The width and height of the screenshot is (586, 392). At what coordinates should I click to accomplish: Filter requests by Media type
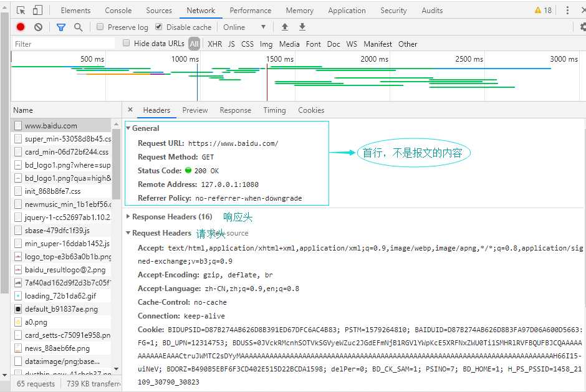click(289, 44)
